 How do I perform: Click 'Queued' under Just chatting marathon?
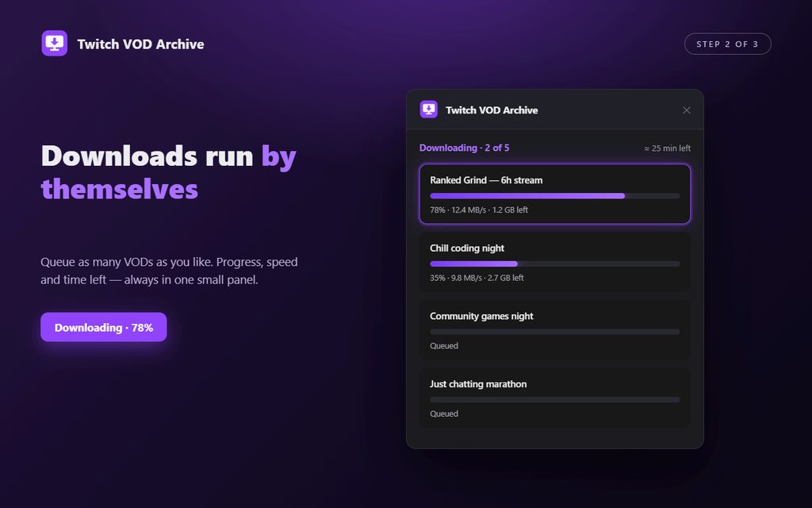pos(444,414)
